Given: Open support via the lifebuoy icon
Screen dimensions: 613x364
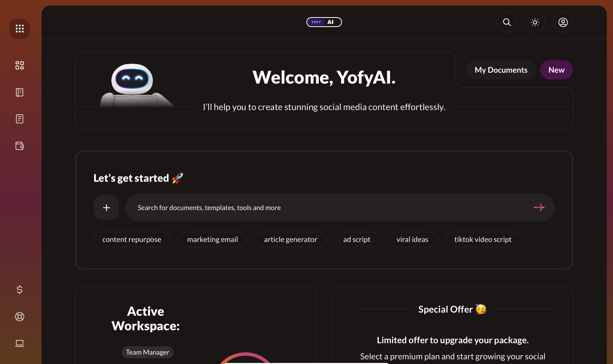Looking at the screenshot, I should pyautogui.click(x=19, y=317).
